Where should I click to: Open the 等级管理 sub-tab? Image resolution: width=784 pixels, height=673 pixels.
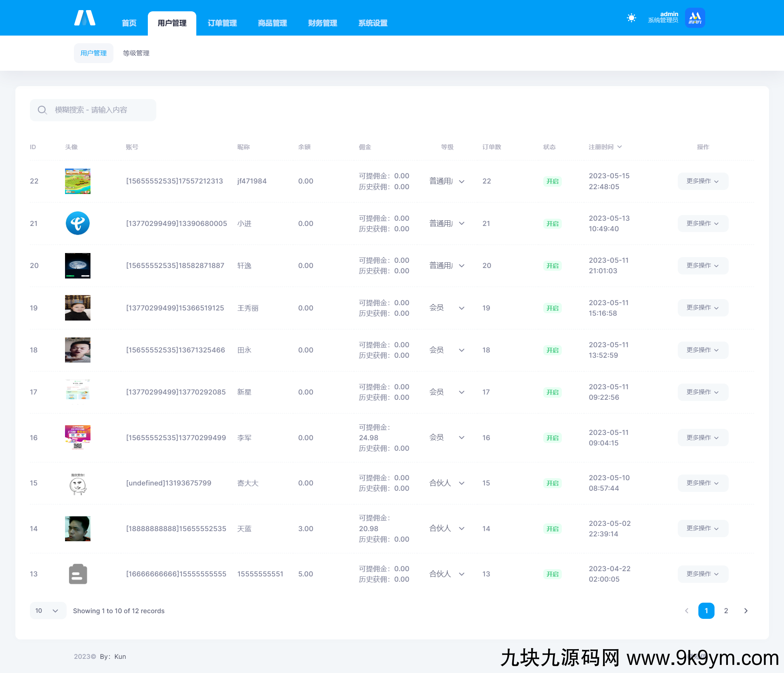(136, 53)
